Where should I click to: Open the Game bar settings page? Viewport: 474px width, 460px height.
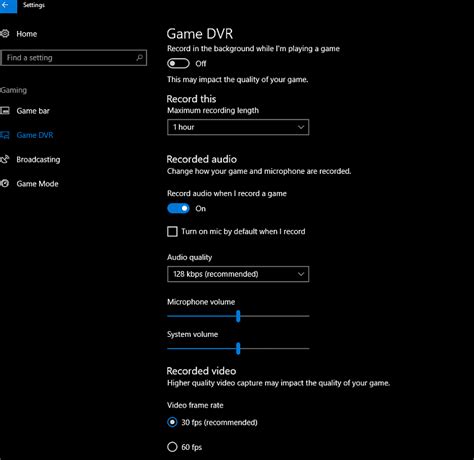point(33,111)
